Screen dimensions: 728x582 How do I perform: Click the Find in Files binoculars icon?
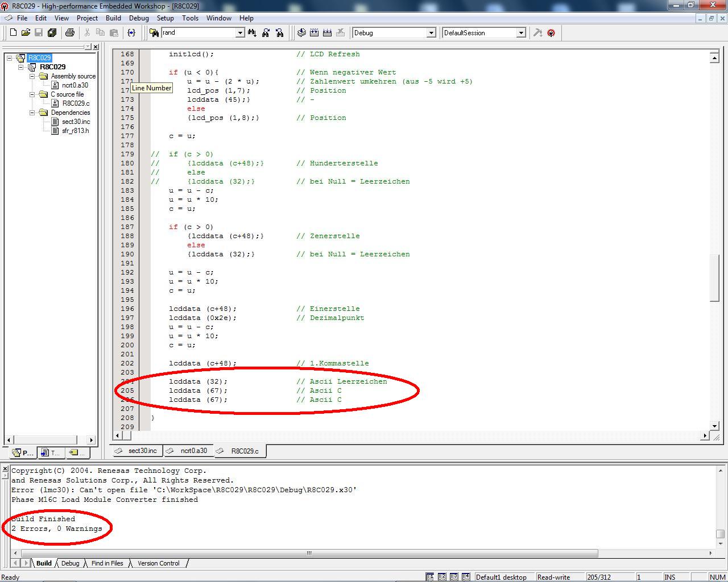pyautogui.click(x=154, y=33)
